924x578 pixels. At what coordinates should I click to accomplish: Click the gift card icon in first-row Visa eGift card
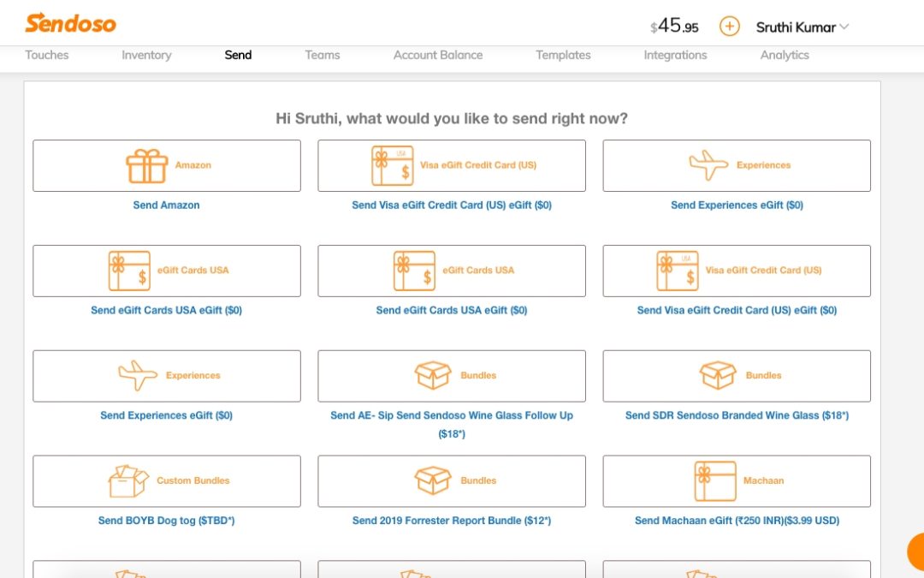393,166
